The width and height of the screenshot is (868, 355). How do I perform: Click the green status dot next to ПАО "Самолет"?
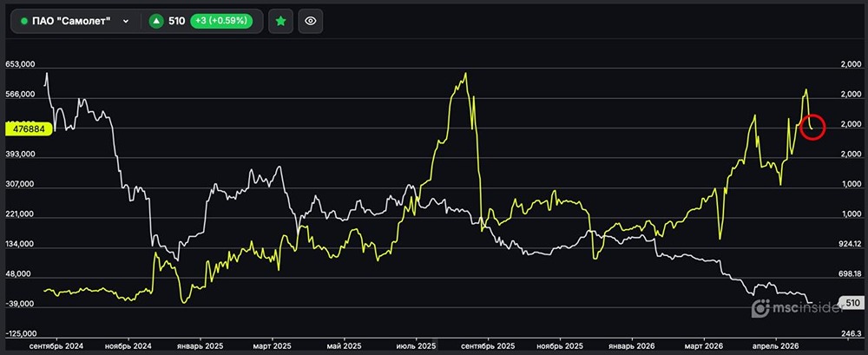point(23,21)
